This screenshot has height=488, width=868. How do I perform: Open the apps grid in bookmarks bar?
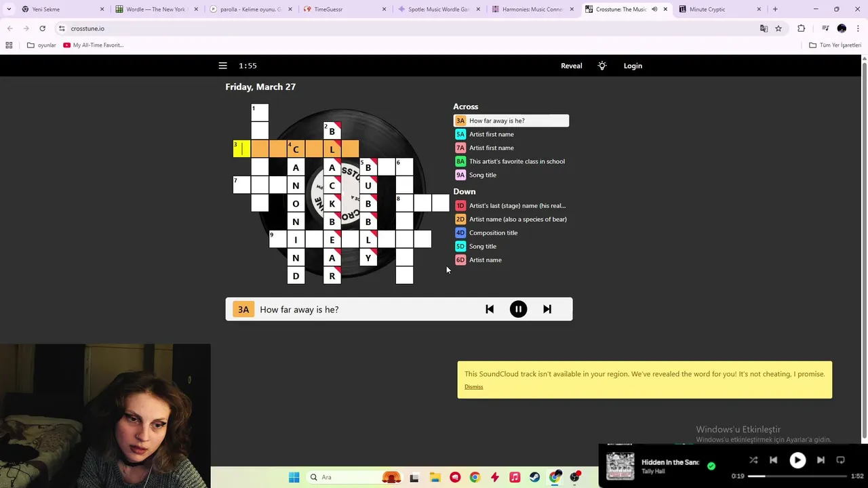pos(9,45)
